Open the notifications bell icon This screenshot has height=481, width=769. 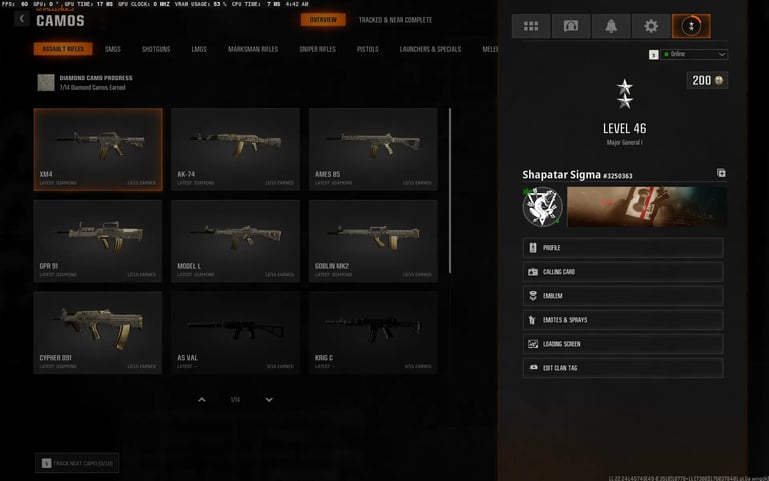(611, 26)
